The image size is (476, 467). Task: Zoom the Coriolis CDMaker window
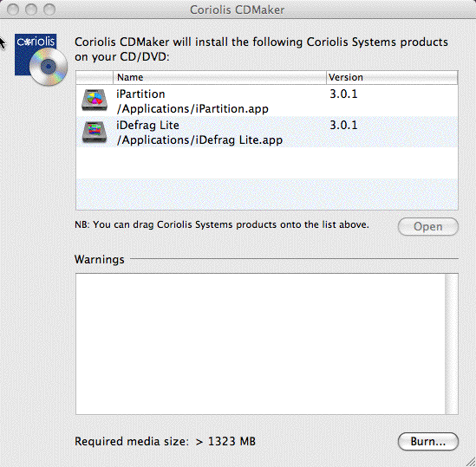pyautogui.click(x=49, y=10)
